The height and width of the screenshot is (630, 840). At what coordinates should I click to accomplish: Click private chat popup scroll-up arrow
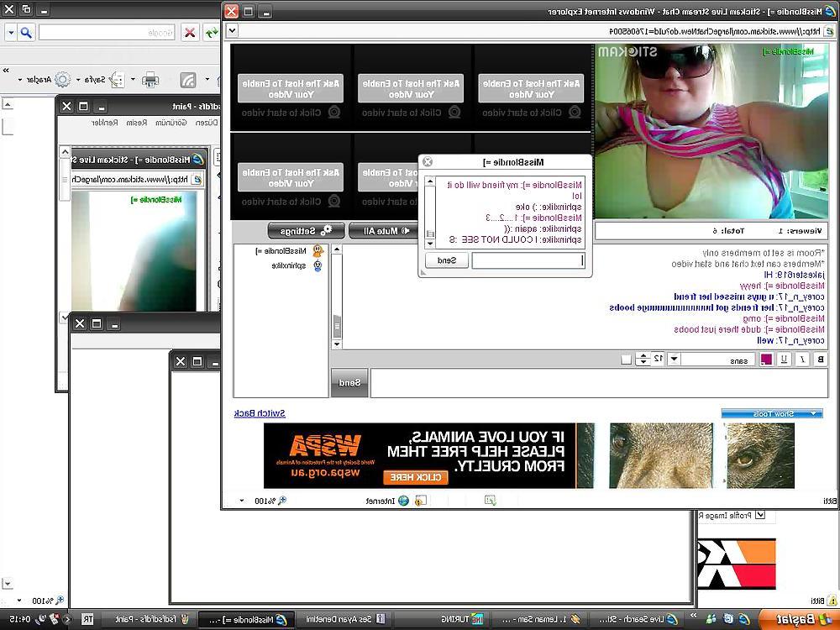[429, 181]
